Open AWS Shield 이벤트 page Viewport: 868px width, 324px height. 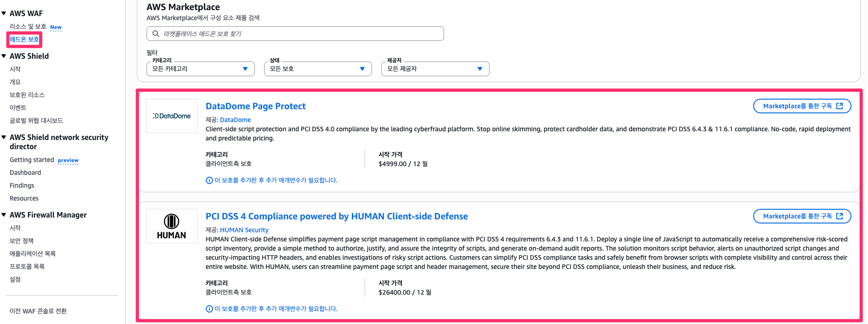pyautogui.click(x=18, y=107)
